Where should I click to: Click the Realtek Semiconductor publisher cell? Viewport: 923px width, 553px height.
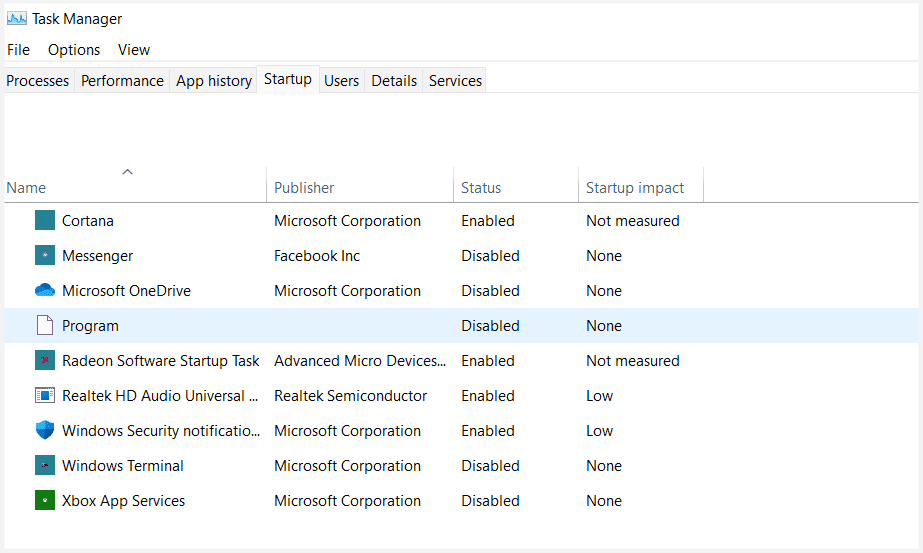tap(350, 396)
